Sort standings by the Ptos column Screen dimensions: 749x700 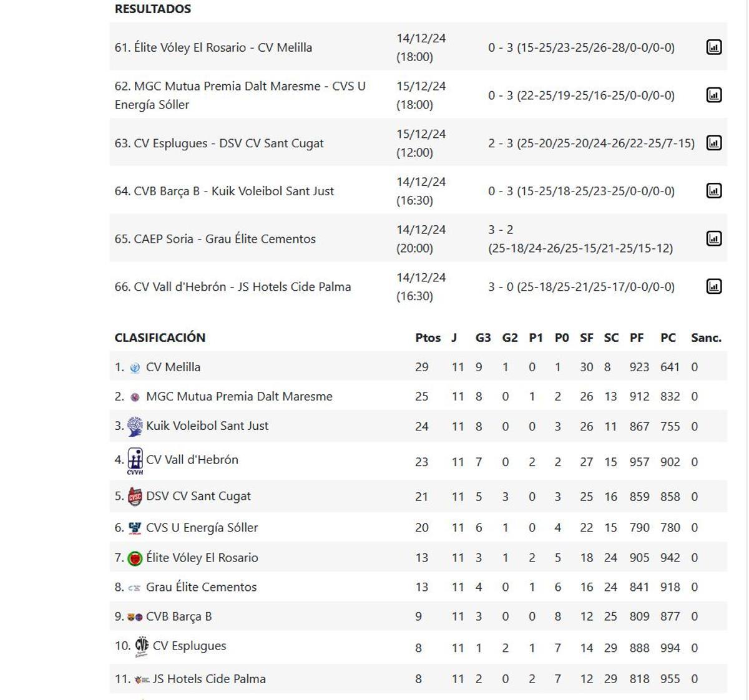(427, 338)
